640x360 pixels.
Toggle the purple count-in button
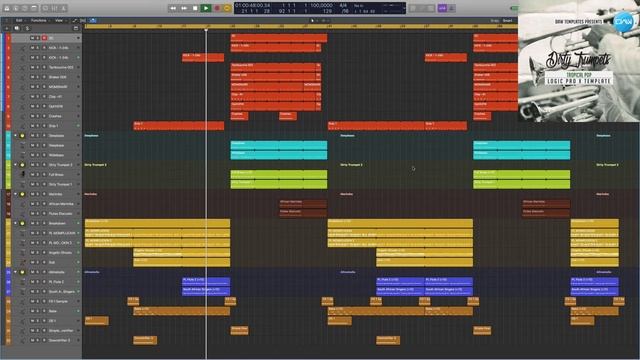442,8
